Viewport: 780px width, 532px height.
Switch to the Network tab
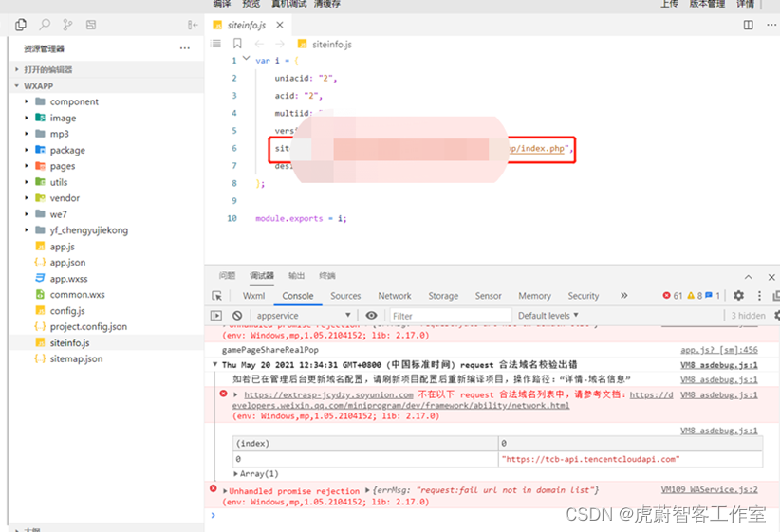point(395,296)
